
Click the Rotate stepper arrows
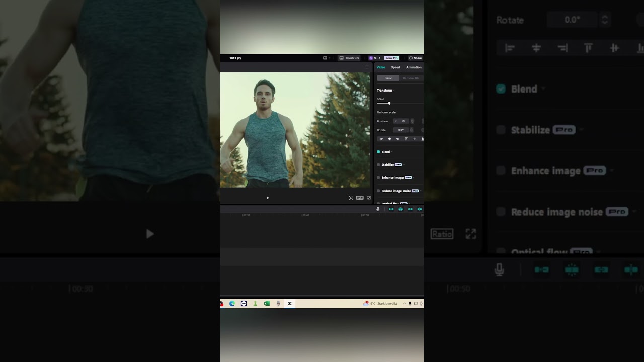[x=411, y=130]
